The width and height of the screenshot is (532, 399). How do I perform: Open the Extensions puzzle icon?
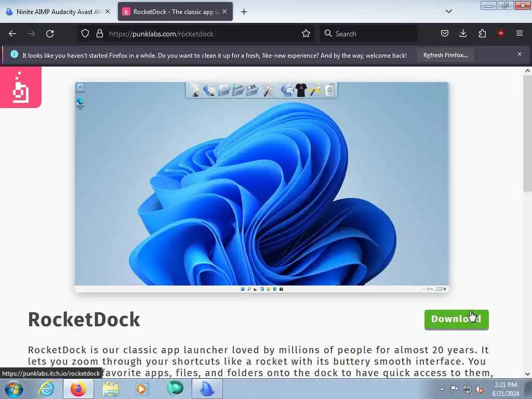(482, 34)
